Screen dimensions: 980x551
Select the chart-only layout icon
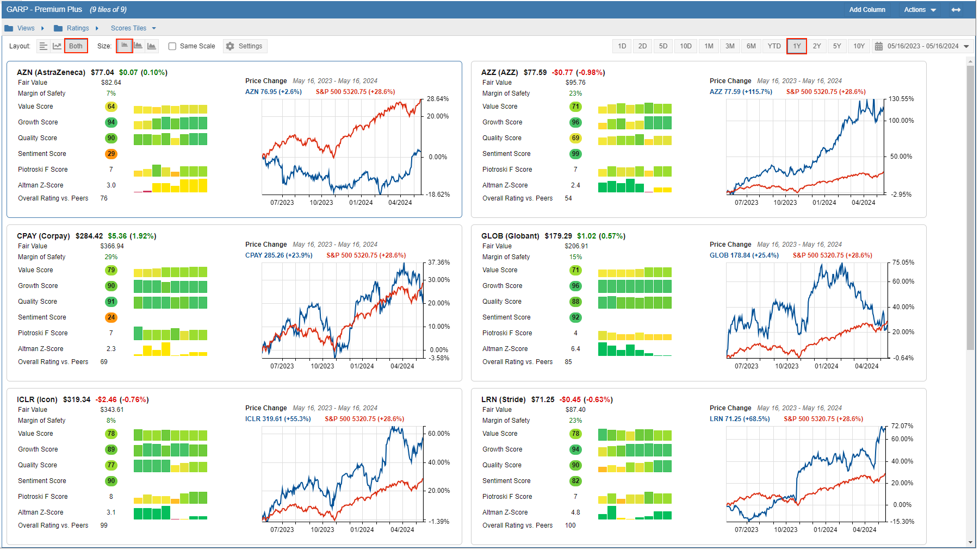(57, 46)
